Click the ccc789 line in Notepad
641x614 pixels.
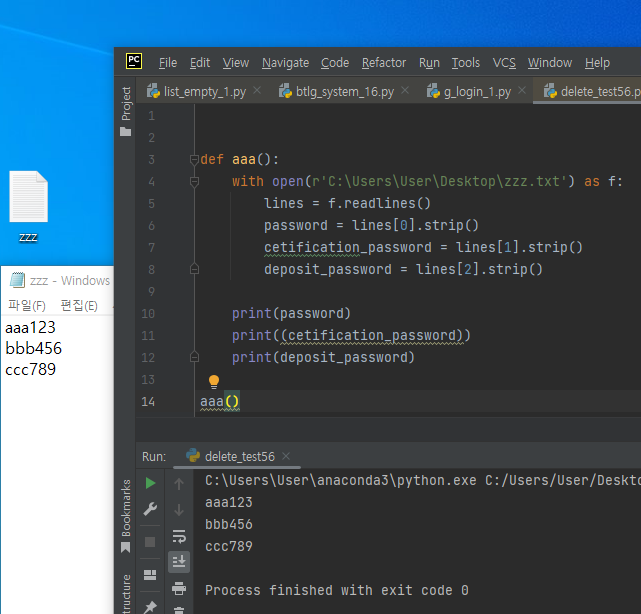(x=30, y=369)
